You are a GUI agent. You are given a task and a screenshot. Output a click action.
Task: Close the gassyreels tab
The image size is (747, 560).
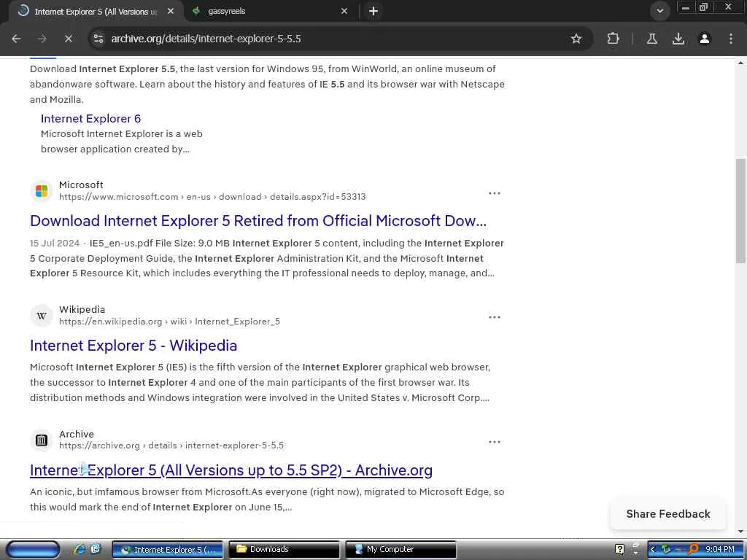[344, 11]
